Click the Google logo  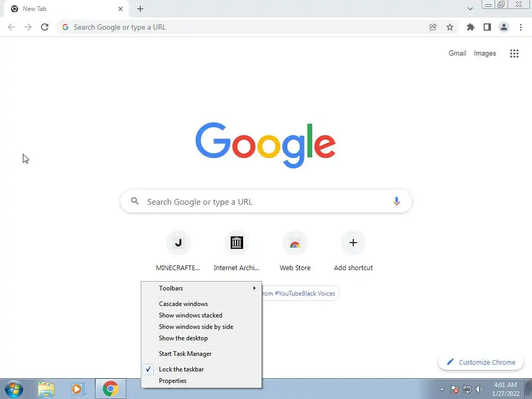coord(265,145)
